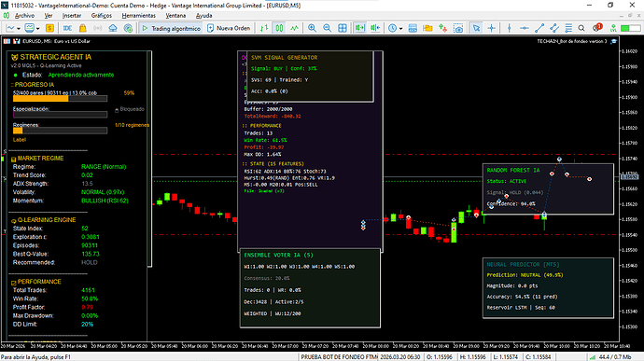Screen dimensions: 644x361
Task: Click the orange PROGRESO IA progress bar
Action: pos(60,99)
